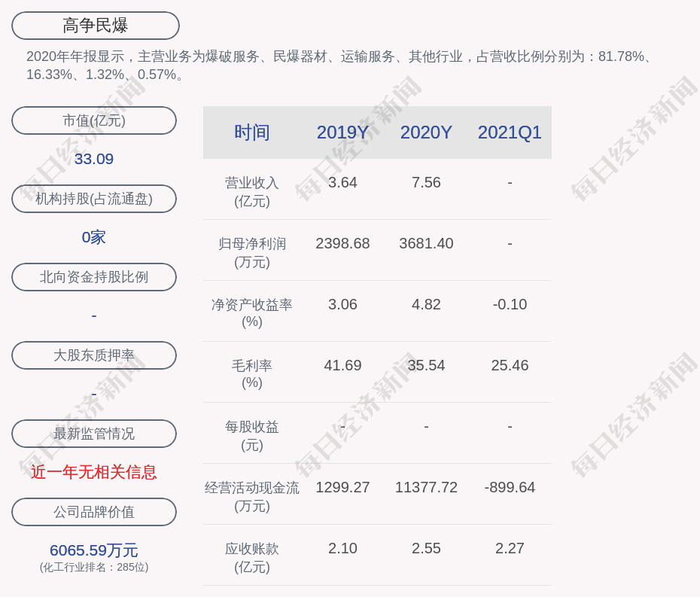Click the 高争民爆 company name pill
The image size is (700, 597).
click(x=96, y=26)
